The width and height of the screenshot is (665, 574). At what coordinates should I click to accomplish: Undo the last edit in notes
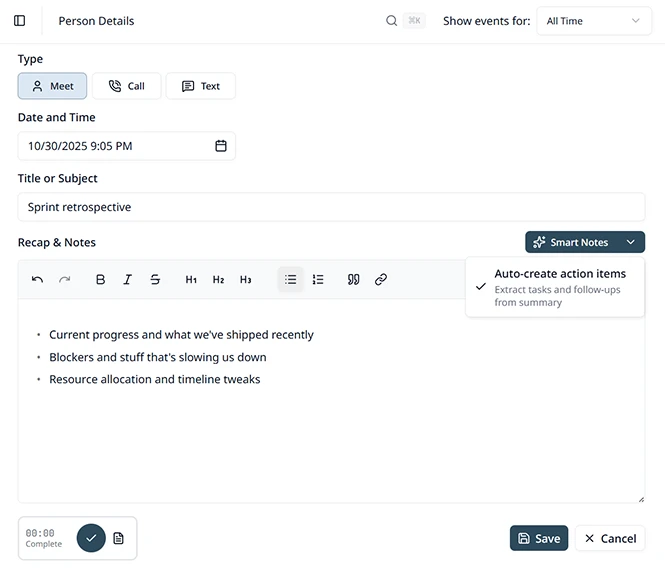pos(37,279)
